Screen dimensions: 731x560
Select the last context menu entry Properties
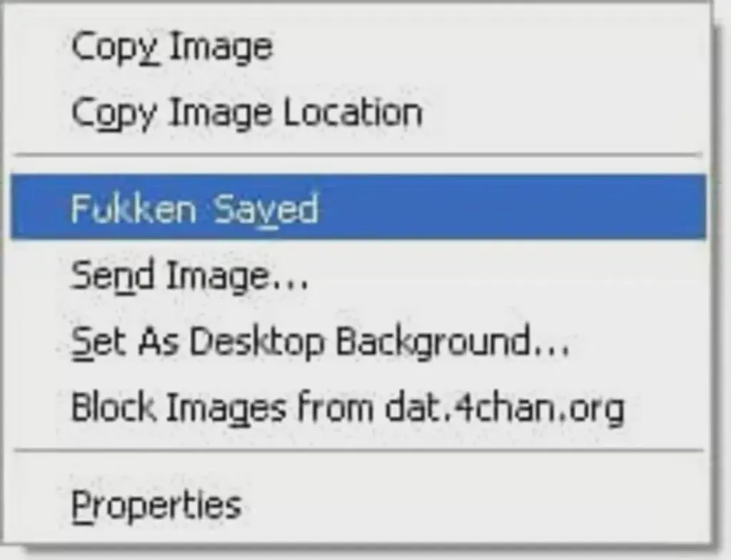(358, 506)
